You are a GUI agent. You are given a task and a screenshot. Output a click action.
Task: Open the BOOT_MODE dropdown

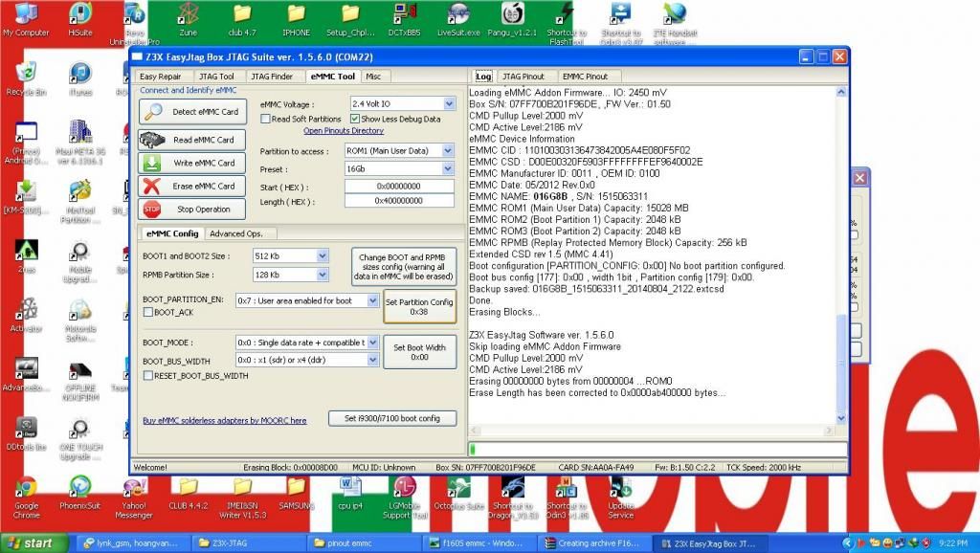[372, 343]
